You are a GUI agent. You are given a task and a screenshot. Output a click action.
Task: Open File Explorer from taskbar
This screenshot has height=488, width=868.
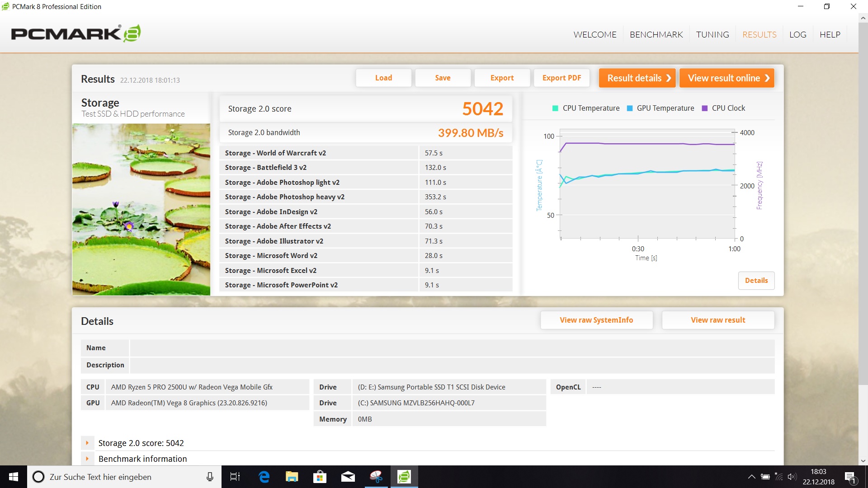coord(292,477)
